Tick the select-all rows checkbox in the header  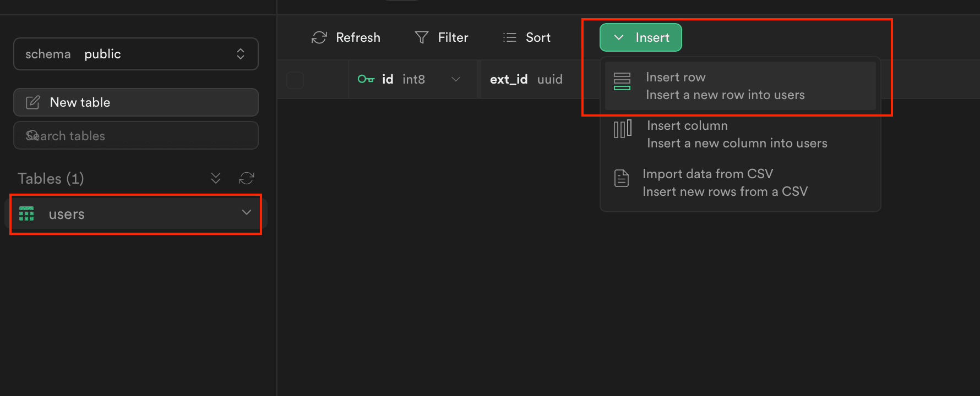[x=295, y=80]
